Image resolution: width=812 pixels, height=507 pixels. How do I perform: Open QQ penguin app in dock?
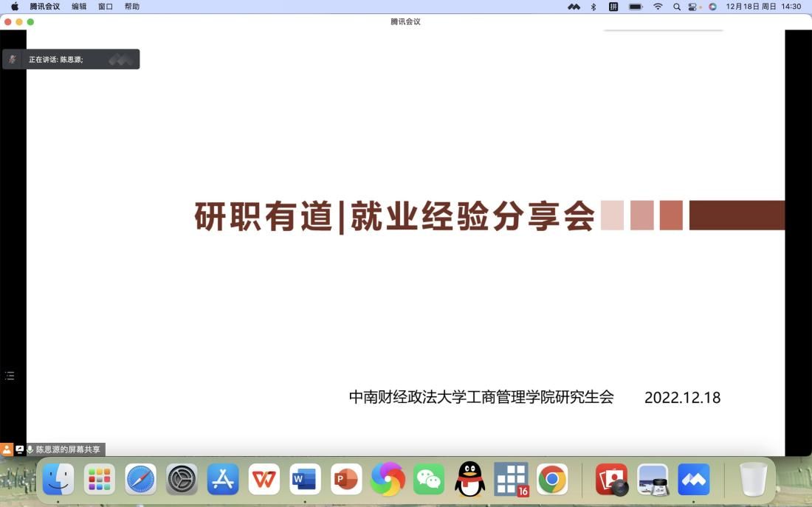(470, 480)
